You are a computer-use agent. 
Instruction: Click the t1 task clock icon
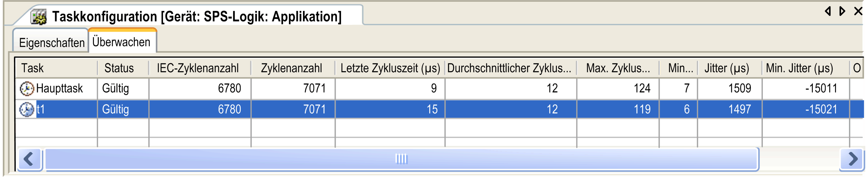[27, 110]
